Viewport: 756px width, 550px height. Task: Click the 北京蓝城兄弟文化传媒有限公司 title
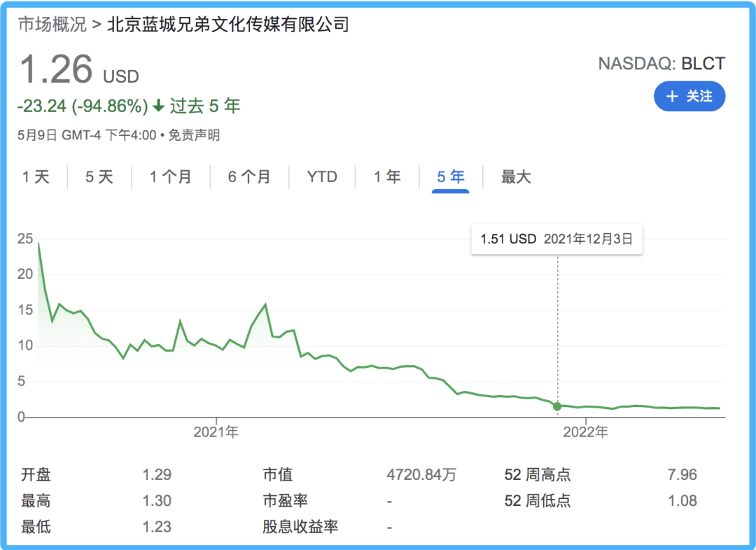(228, 25)
